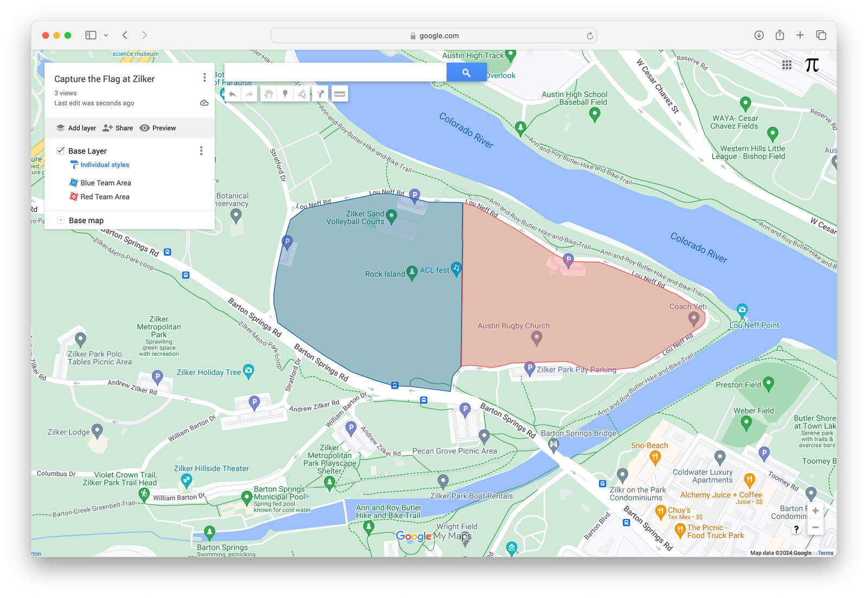Click the Preston Field green marker
This screenshot has width=868, height=598.
click(768, 384)
